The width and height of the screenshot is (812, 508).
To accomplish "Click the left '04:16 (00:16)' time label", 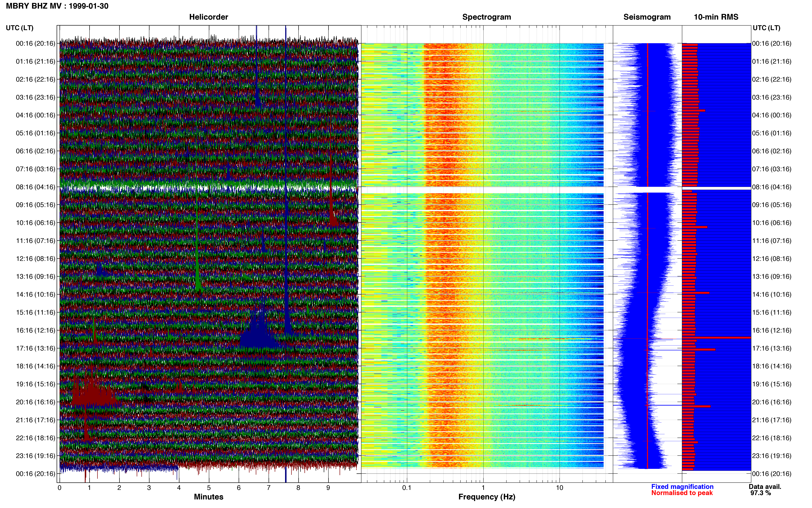I will point(36,115).
